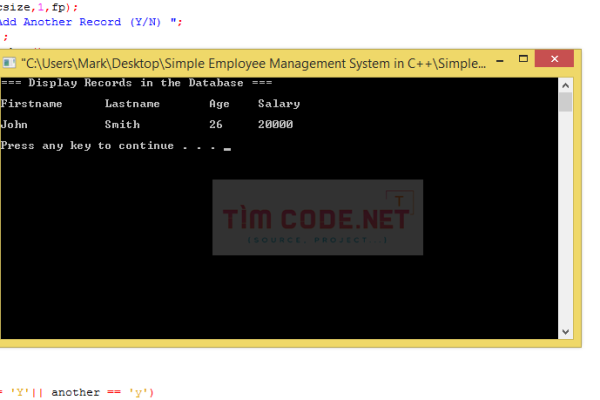
Task: Click the console scrollbar down arrow
Action: pyautogui.click(x=566, y=332)
